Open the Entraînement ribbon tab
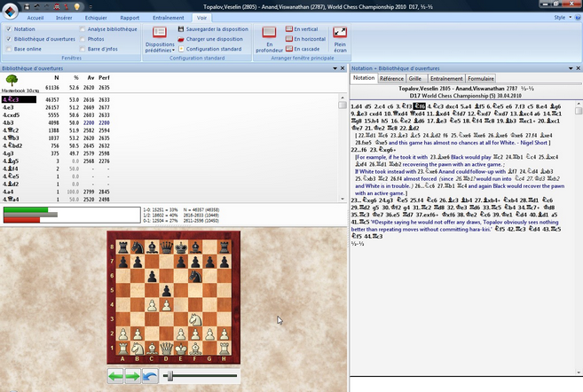 tap(169, 18)
